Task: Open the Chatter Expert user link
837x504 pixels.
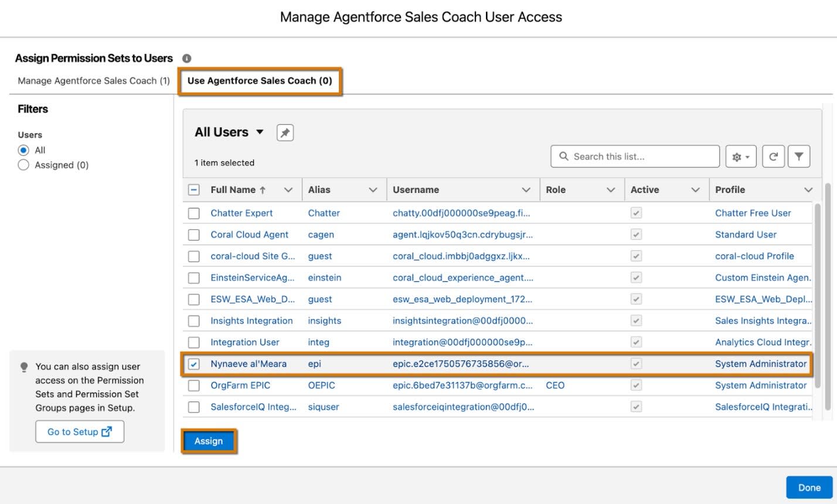Action: (241, 213)
